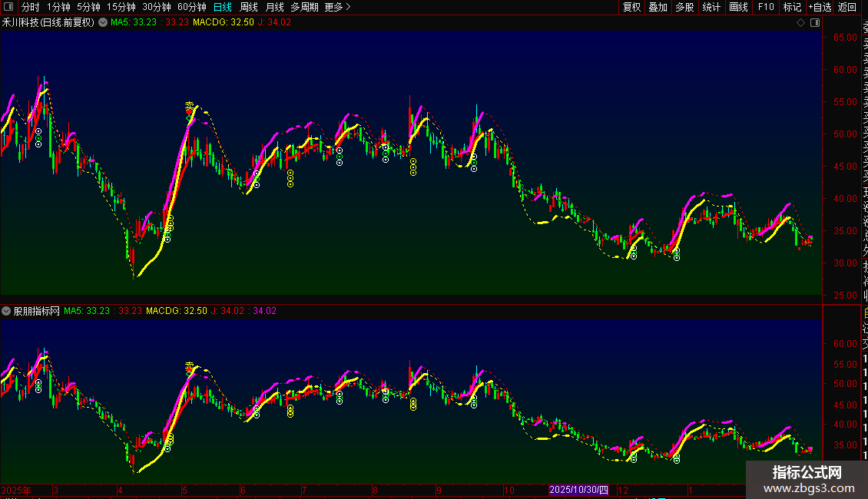Select the 日线 daily chart tab

(223, 7)
